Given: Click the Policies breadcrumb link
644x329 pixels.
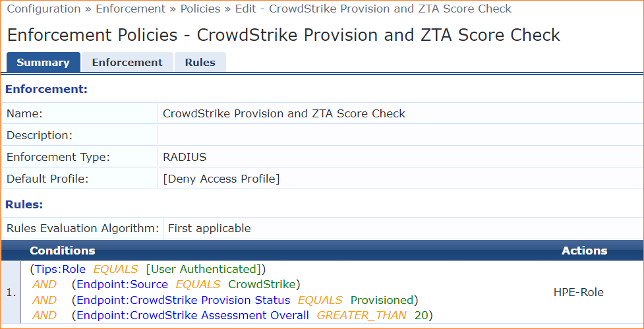Looking at the screenshot, I should pos(200,9).
